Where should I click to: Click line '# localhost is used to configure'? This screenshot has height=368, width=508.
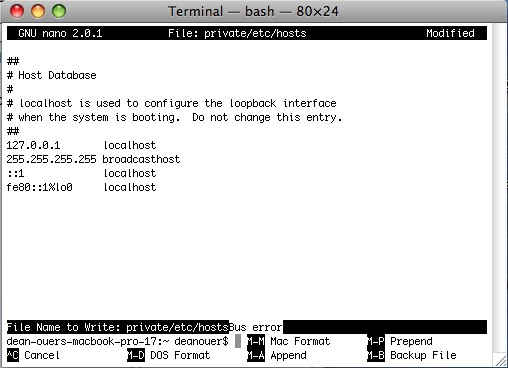coord(172,103)
